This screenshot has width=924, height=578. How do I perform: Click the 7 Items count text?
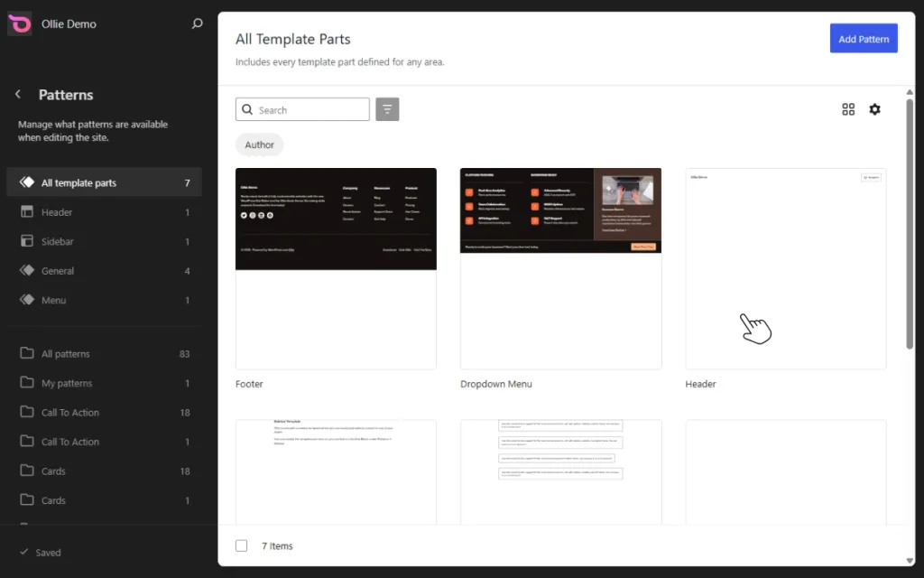[277, 545]
